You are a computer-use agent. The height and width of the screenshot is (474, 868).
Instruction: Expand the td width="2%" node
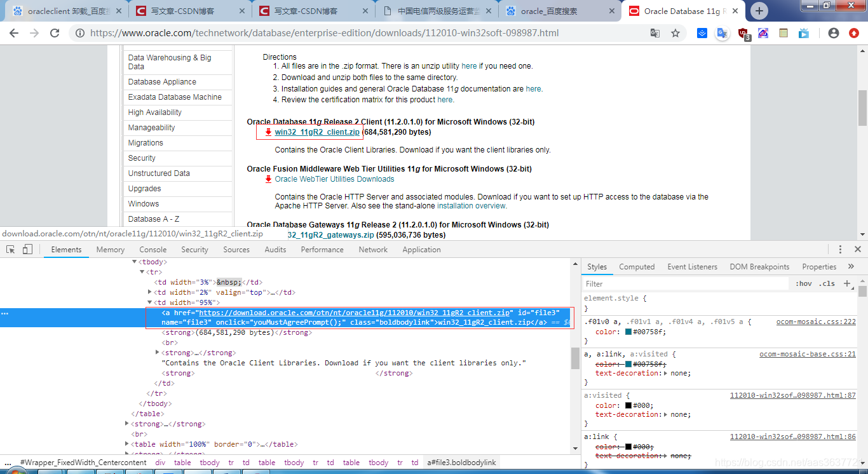(149, 292)
